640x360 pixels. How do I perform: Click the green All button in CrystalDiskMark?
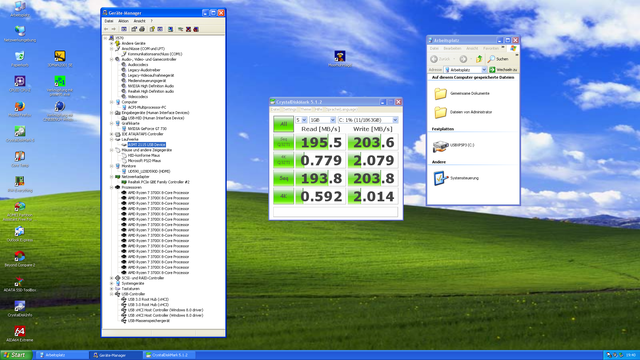tap(283, 124)
